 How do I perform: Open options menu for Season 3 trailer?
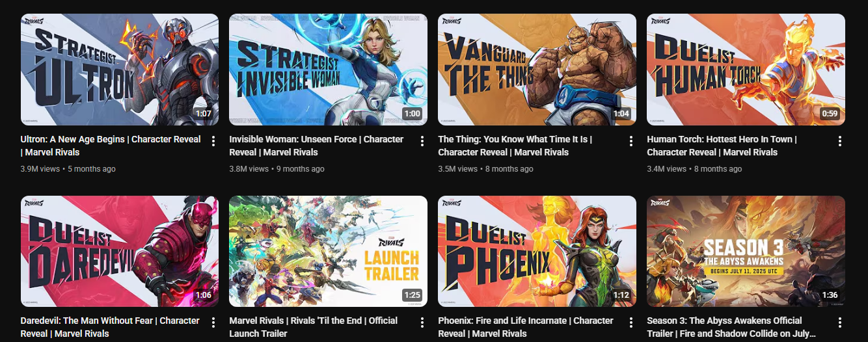tap(840, 322)
